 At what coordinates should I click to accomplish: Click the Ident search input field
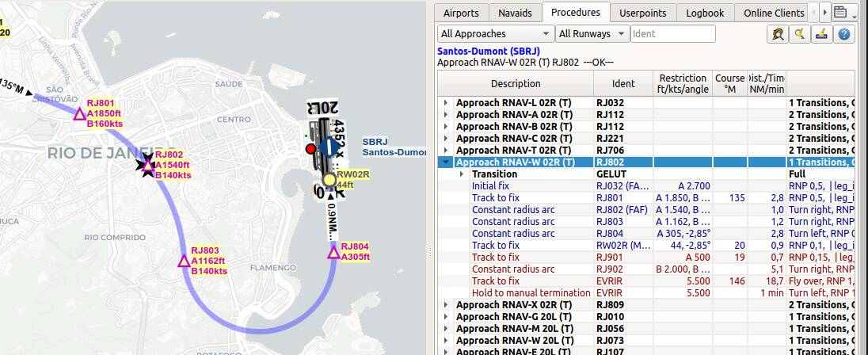[673, 34]
